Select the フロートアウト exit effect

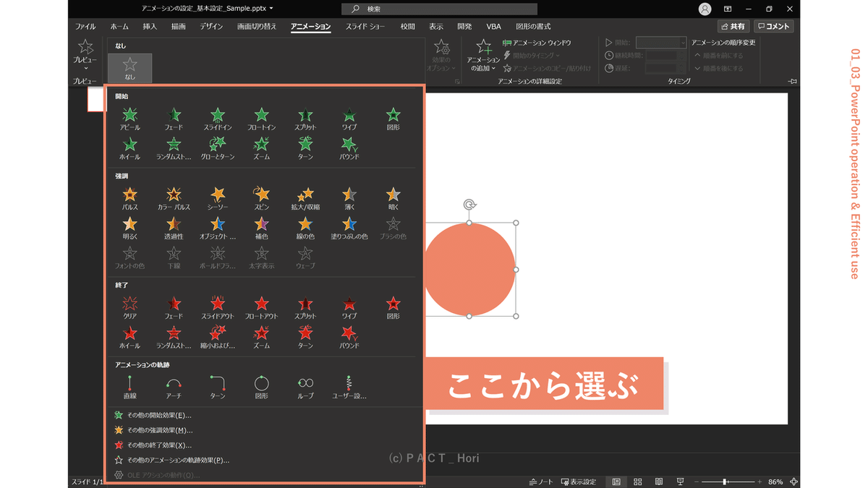pos(262,308)
